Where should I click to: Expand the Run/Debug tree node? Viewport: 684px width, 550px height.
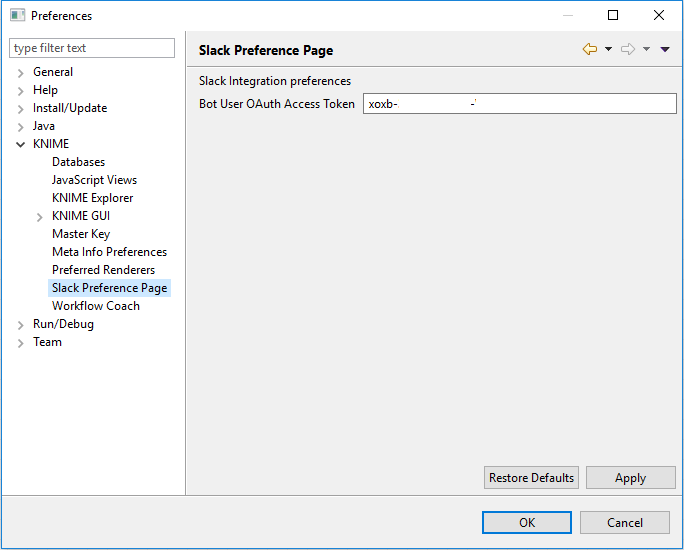pyautogui.click(x=20, y=325)
